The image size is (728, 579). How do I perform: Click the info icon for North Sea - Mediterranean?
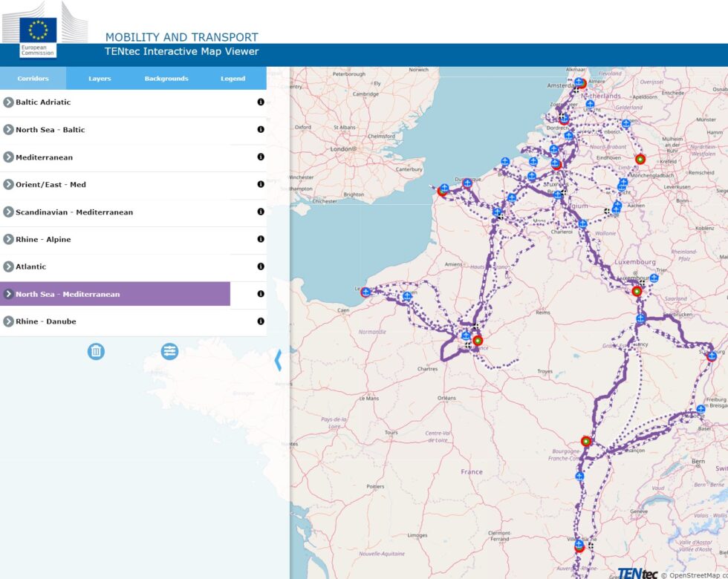[x=260, y=294]
